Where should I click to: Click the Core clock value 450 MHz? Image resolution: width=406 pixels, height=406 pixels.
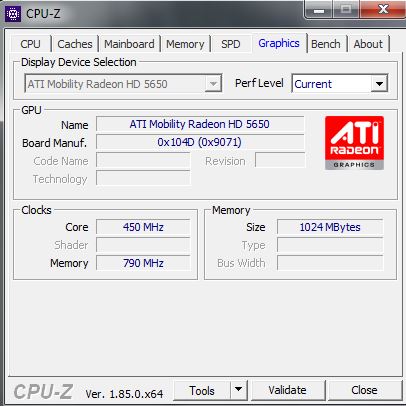[x=143, y=227]
